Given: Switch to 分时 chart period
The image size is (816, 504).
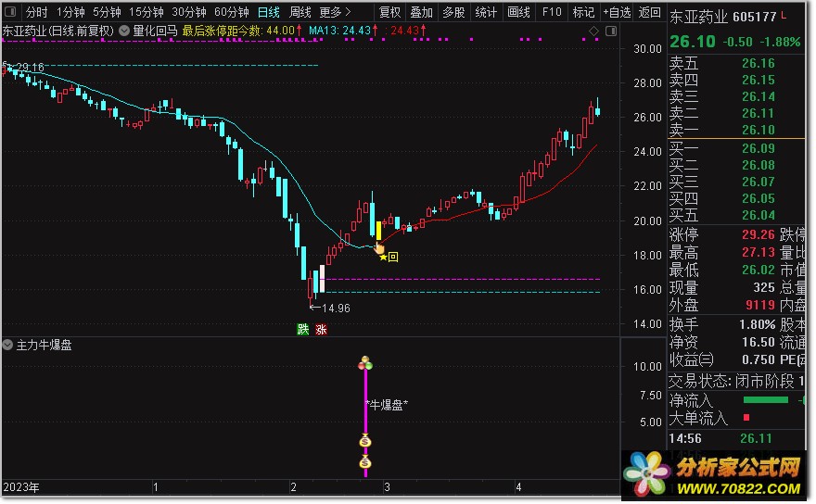Looking at the screenshot, I should [x=36, y=12].
